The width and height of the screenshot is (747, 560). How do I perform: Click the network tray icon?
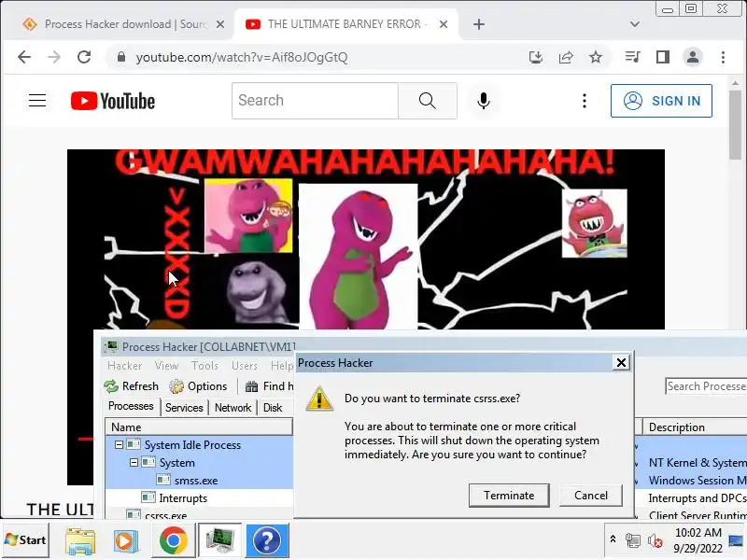pos(633,540)
